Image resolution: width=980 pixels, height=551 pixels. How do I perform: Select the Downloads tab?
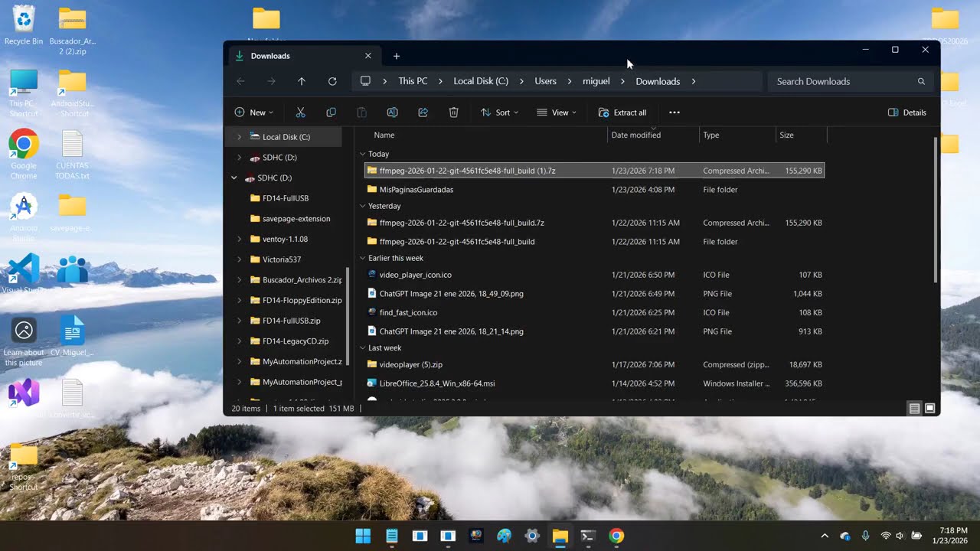(x=303, y=56)
